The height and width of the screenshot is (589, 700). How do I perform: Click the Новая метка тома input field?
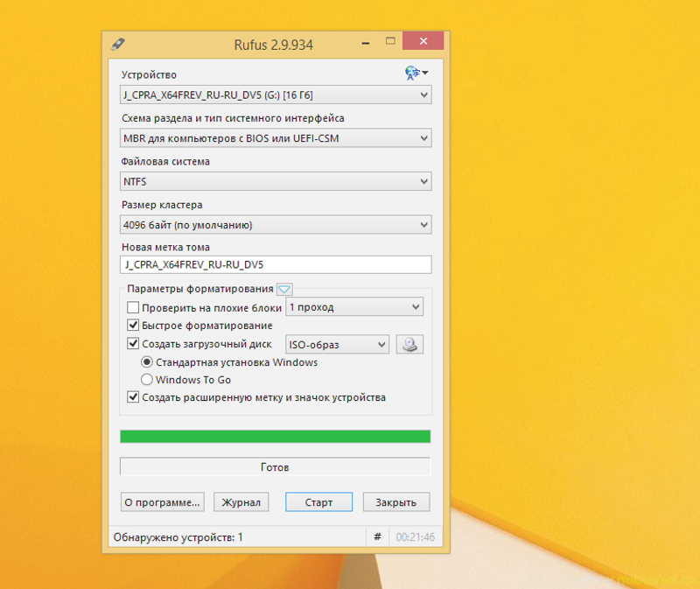coord(276,265)
